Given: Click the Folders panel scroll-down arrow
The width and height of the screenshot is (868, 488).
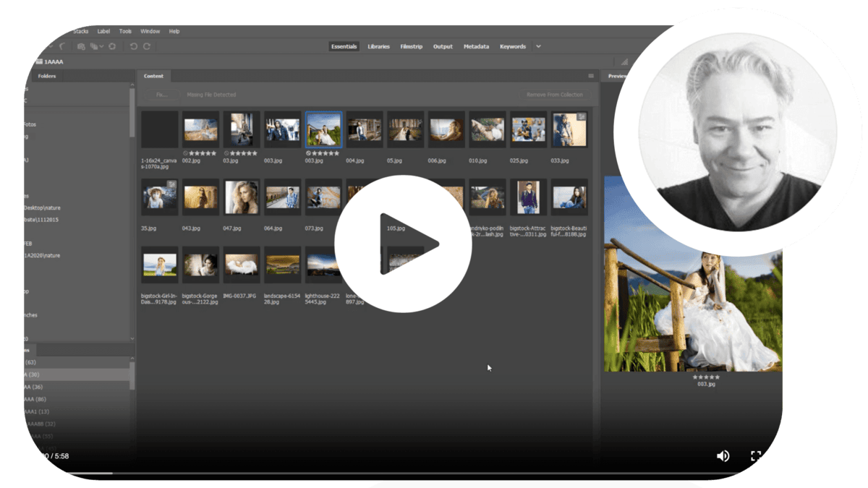Looking at the screenshot, I should [x=132, y=338].
